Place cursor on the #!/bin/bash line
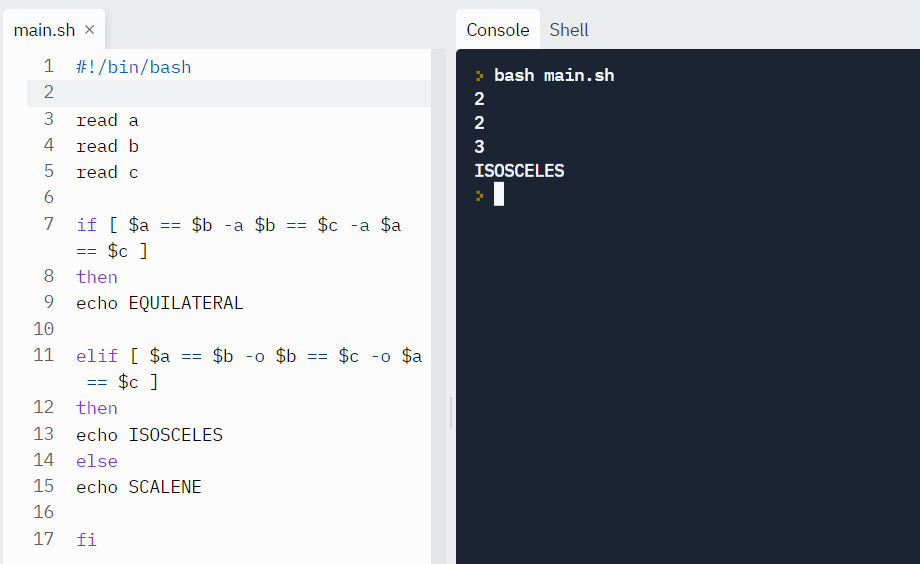The height and width of the screenshot is (564, 920). click(133, 68)
